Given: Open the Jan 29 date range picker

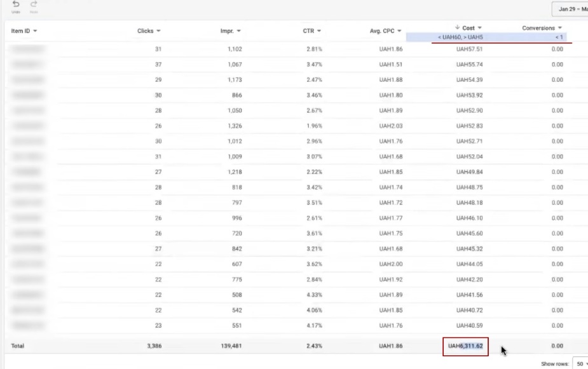Looking at the screenshot, I should pyautogui.click(x=570, y=10).
